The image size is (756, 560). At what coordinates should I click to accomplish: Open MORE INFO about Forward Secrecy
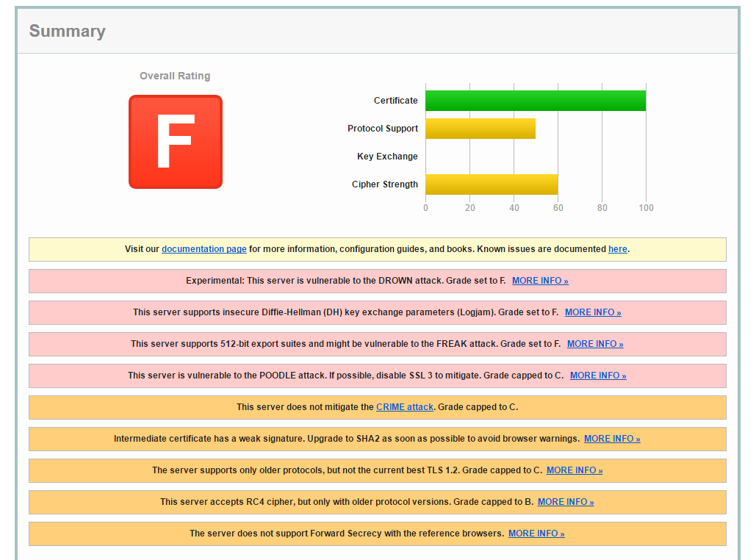(x=536, y=534)
